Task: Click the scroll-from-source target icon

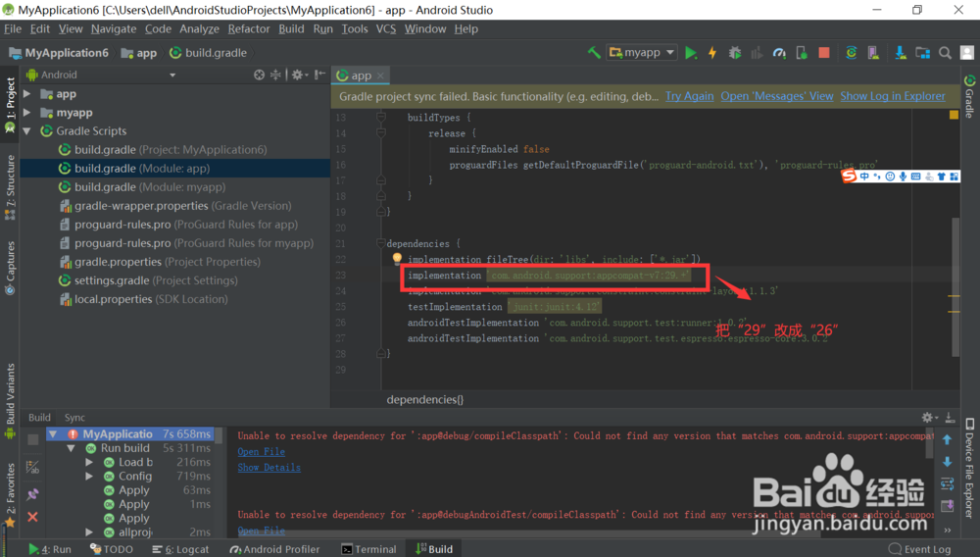Action: [259, 75]
